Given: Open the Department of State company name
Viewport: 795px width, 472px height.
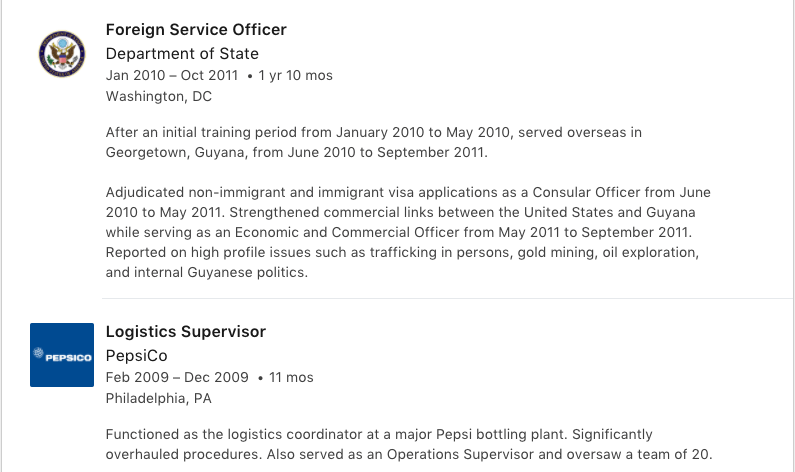Looking at the screenshot, I should coord(182,53).
